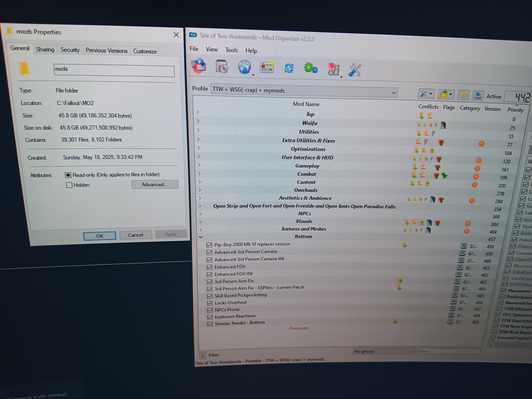The image size is (532, 399).
Task: Click conflict icon on Pip-Boy 2000 row
Action: [x=404, y=245]
